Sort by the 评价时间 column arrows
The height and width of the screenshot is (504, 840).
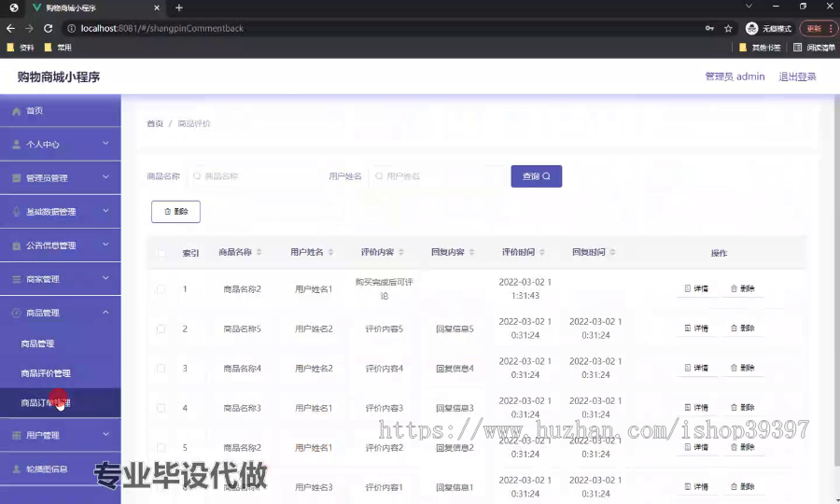(x=542, y=252)
